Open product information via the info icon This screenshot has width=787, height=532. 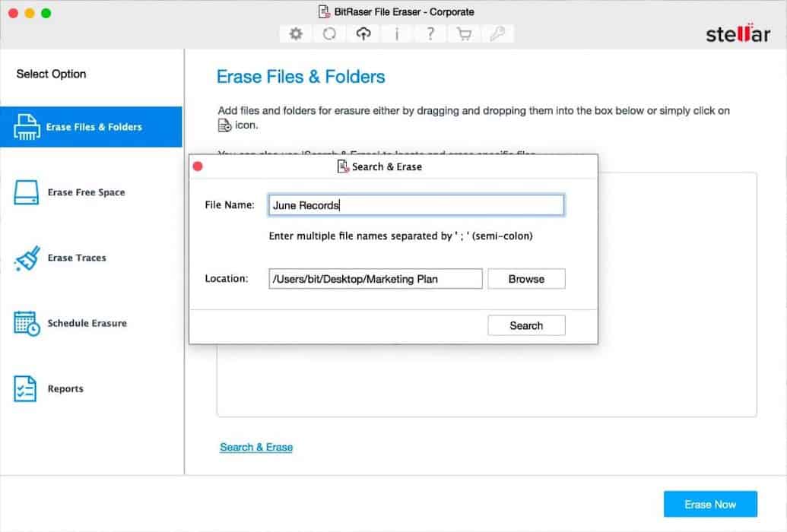click(397, 33)
